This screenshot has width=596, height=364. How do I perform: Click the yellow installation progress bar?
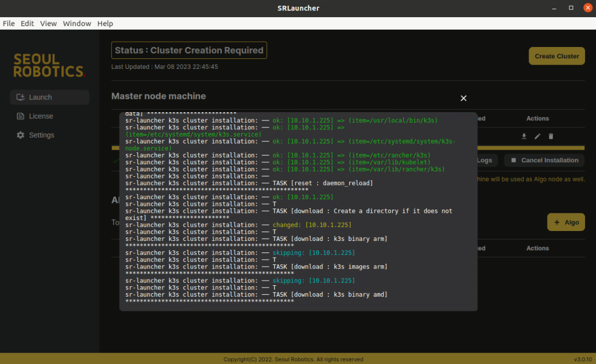(x=531, y=148)
